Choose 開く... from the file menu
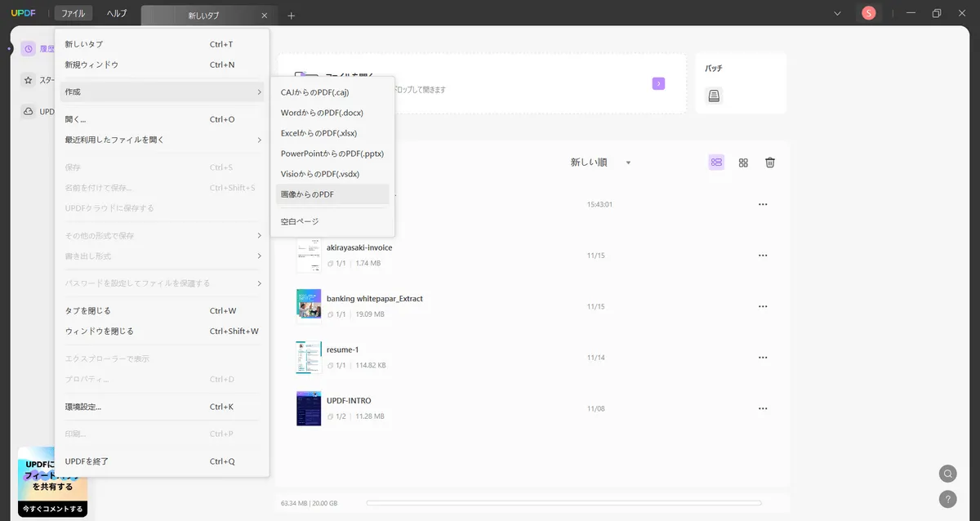 (x=162, y=119)
